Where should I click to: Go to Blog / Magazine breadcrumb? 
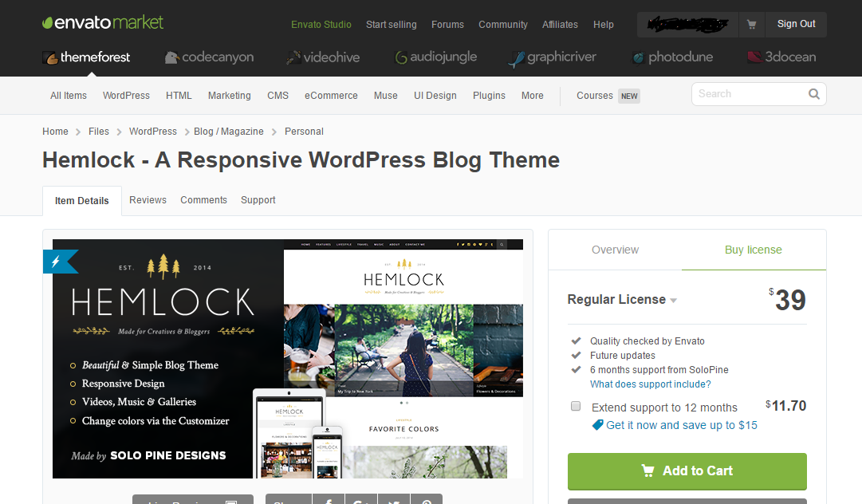229,132
